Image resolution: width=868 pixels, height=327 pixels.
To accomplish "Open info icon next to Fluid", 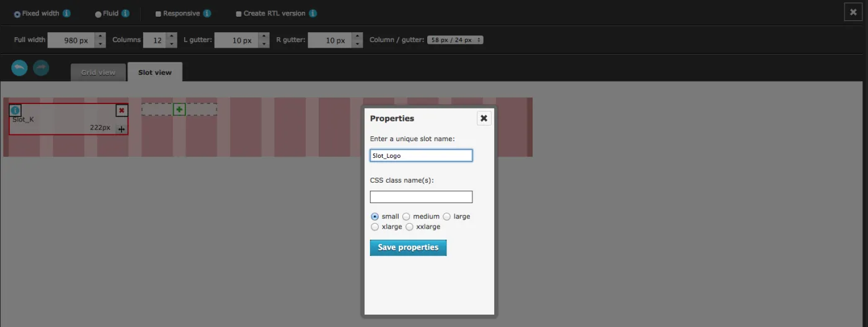I will [x=126, y=13].
